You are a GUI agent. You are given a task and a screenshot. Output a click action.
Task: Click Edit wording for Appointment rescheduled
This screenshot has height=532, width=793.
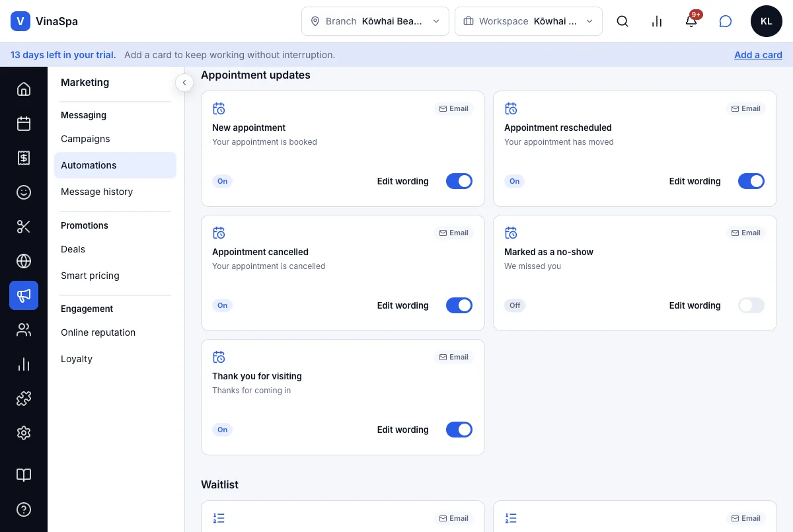click(695, 181)
